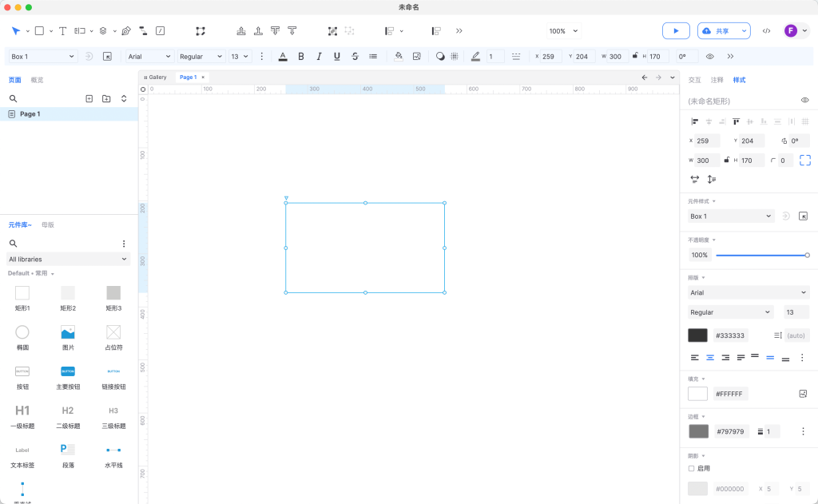Image resolution: width=818 pixels, height=504 pixels.
Task: Apply italic formatting from the style toolbar
Action: point(319,57)
